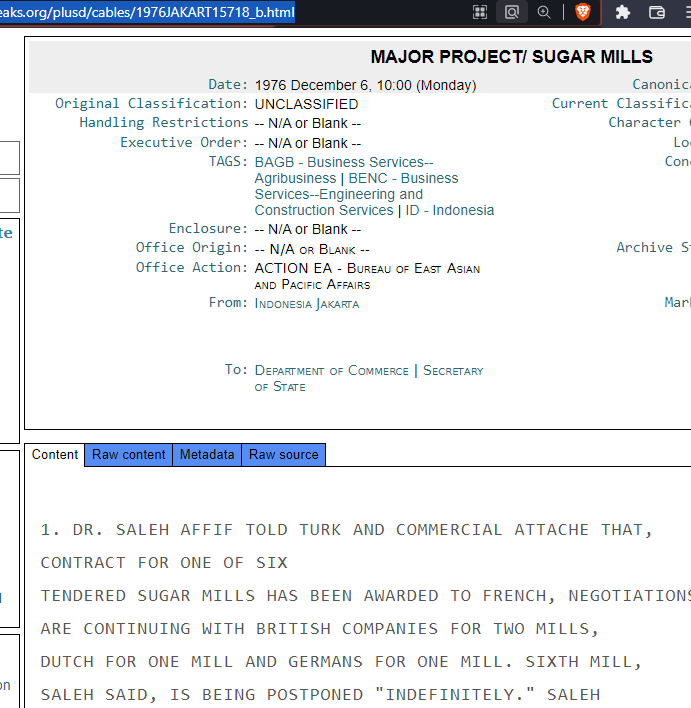
Task: Open the zoom magnifier icon in address bar
Action: [544, 12]
